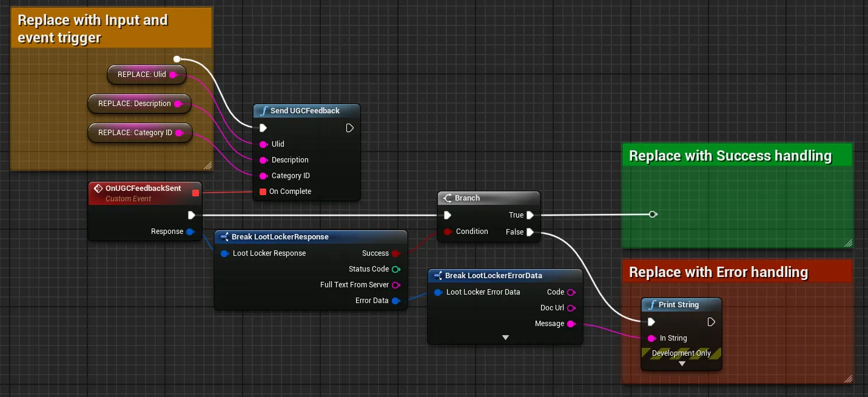Click the Ulid input pin on Send UGCFeedback
The width and height of the screenshot is (868, 397).
click(263, 144)
